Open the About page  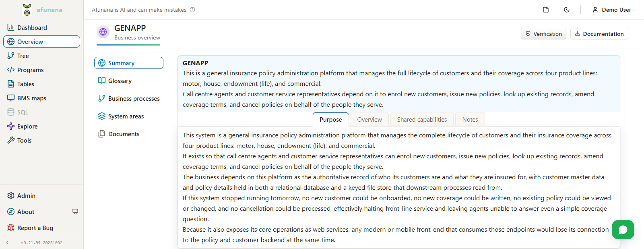click(x=26, y=212)
